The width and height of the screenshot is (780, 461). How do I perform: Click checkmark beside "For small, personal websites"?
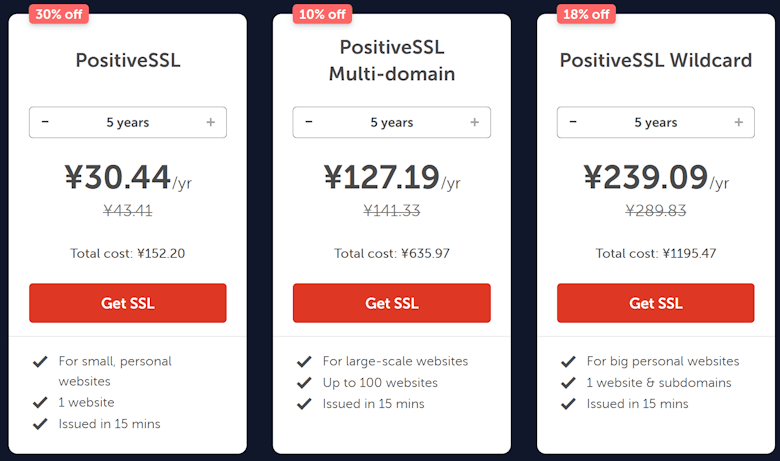pos(40,361)
